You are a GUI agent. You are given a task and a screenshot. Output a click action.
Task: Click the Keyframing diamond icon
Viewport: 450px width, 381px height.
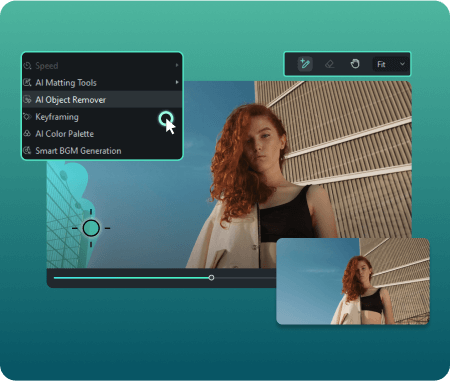pyautogui.click(x=27, y=117)
